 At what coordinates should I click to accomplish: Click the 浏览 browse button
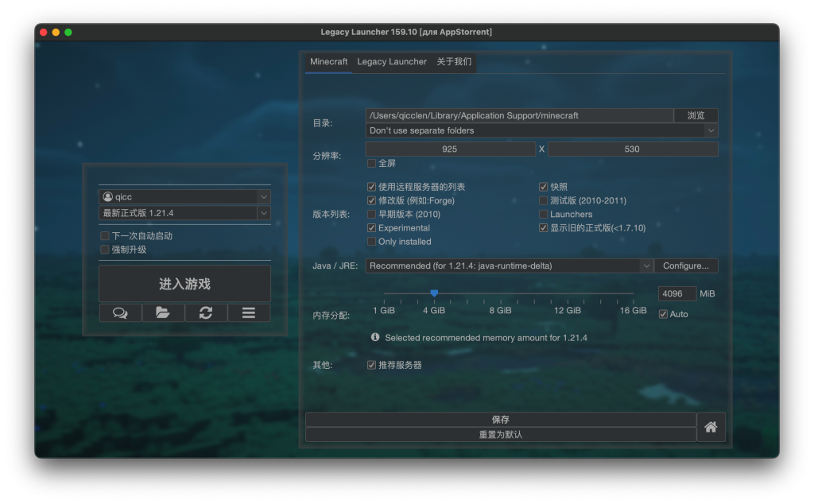click(696, 115)
